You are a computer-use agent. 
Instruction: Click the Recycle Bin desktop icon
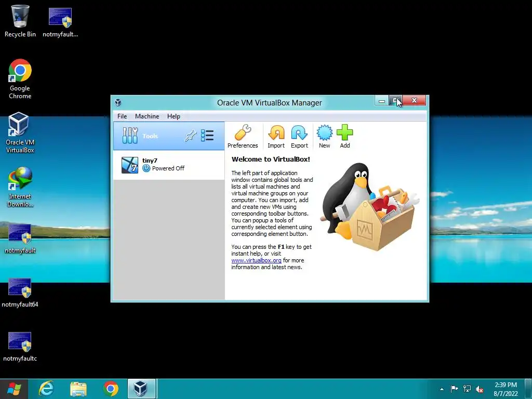coord(20,21)
